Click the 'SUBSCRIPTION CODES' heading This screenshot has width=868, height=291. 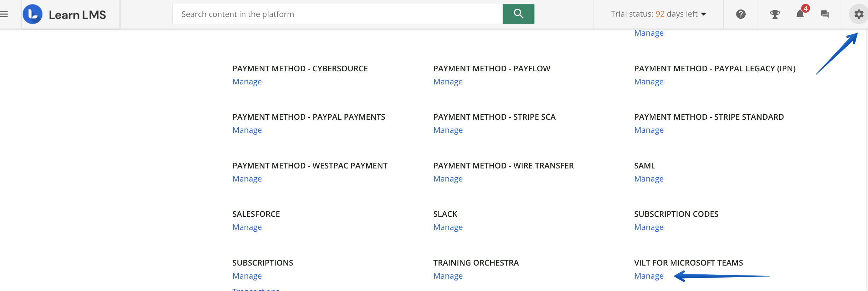pos(676,214)
